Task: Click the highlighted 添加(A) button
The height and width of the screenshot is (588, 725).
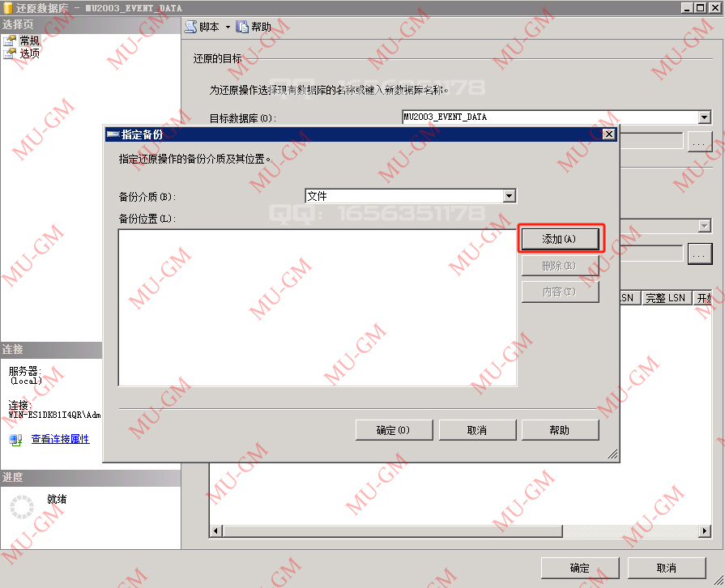Action: (561, 238)
